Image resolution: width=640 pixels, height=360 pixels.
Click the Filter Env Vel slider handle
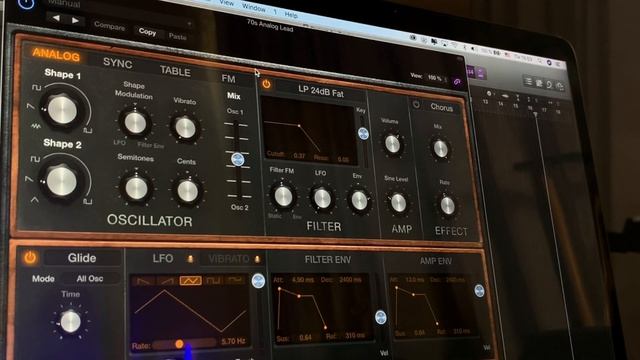[380, 317]
